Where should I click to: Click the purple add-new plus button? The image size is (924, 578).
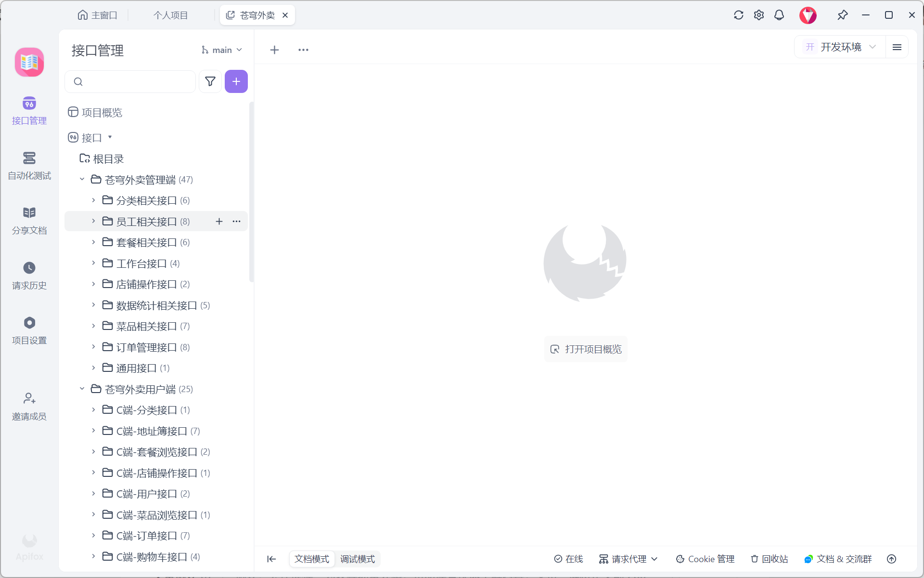coord(236,81)
